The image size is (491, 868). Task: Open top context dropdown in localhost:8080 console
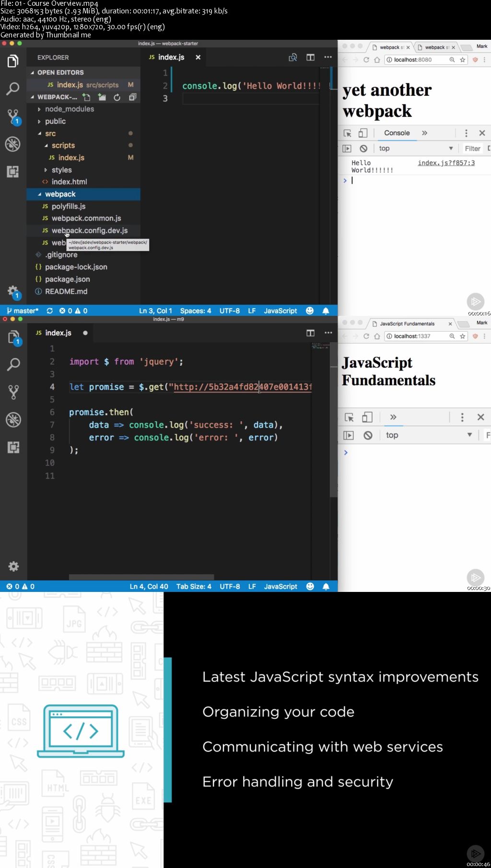(x=416, y=149)
